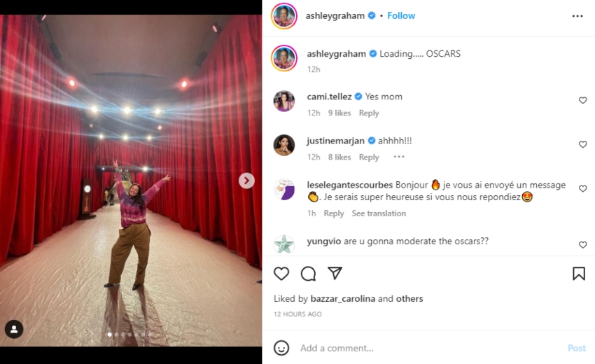Open comment options on justinemarjan's comment
The height and width of the screenshot is (364, 595).
point(399,157)
